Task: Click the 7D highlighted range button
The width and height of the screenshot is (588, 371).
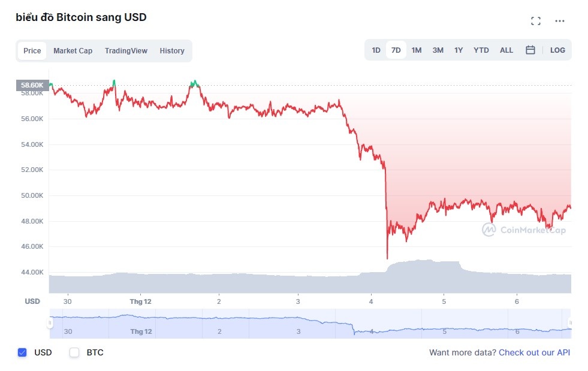Action: pos(396,50)
